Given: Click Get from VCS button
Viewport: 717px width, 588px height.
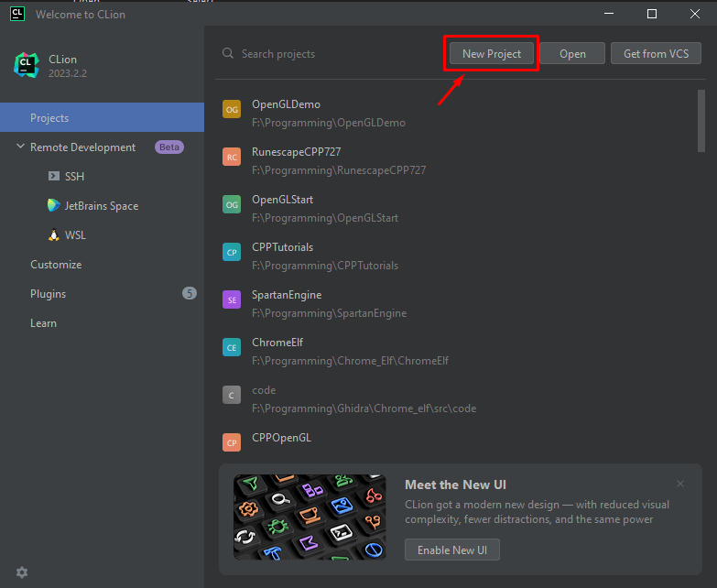Looking at the screenshot, I should tap(656, 53).
